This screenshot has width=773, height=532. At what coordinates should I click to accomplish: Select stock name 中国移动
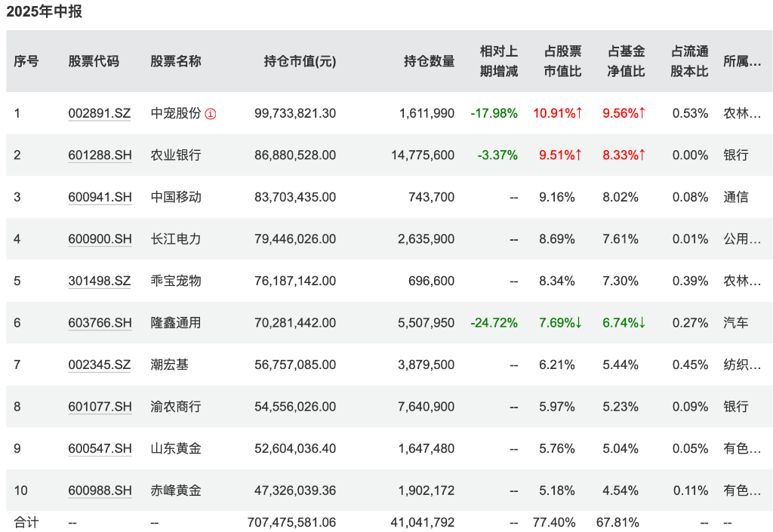[176, 197]
